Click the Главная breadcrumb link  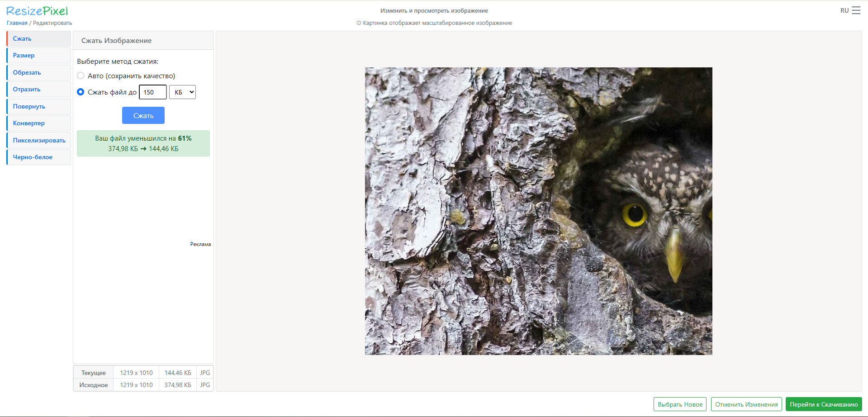[x=17, y=23]
